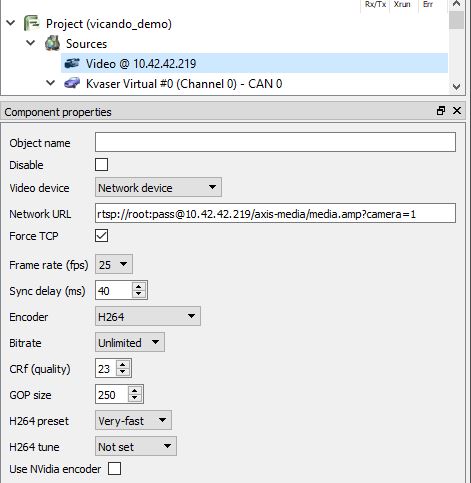Viewport: 471px width, 483px height.
Task: Uncheck the Force TCP checkbox
Action: (x=101, y=236)
